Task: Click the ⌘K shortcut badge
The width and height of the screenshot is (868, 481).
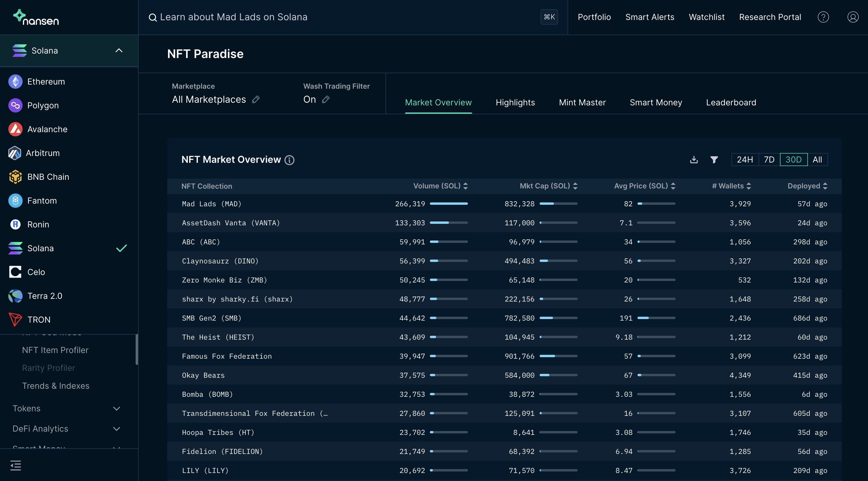Action: pos(549,17)
